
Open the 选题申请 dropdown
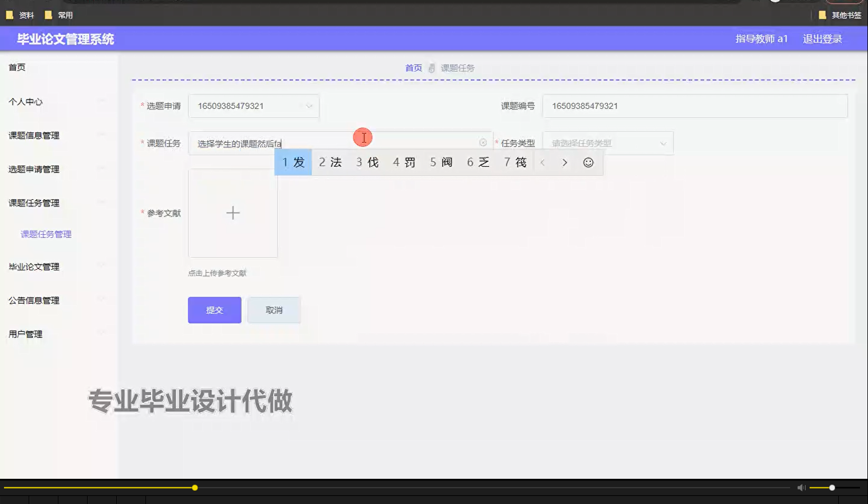coord(254,106)
